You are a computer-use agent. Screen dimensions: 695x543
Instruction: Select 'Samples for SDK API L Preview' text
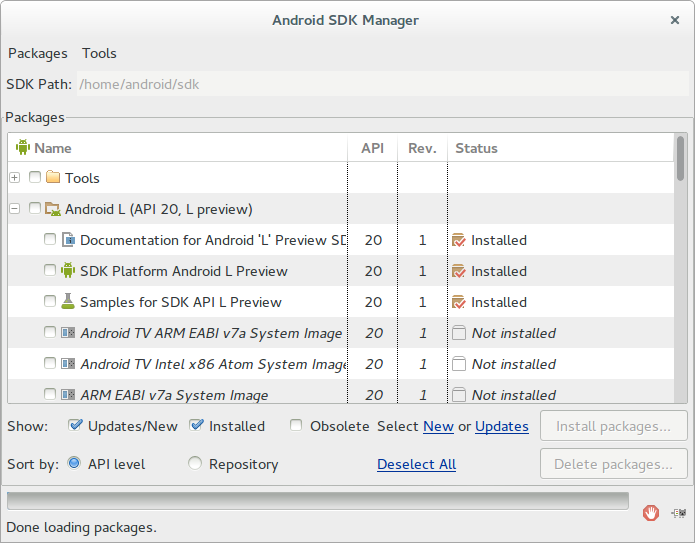[x=180, y=302]
